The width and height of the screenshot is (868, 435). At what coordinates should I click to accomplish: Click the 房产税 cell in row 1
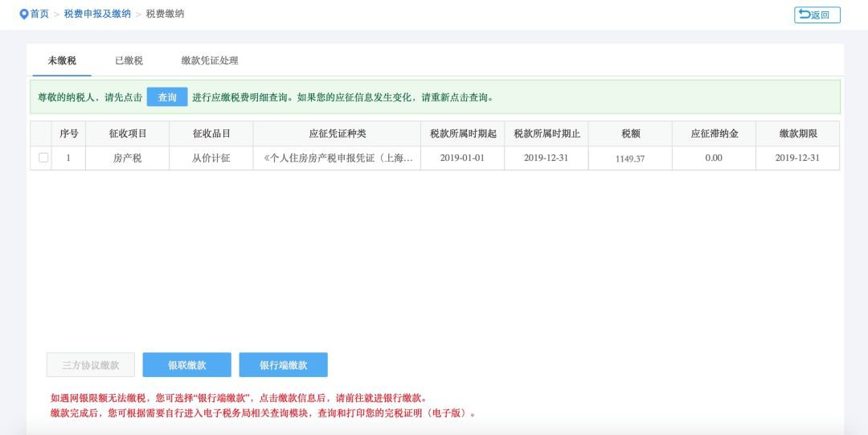[x=127, y=158]
